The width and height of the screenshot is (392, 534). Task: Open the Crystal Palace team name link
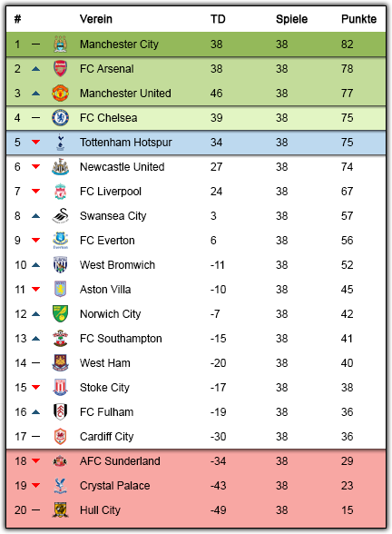tap(114, 486)
